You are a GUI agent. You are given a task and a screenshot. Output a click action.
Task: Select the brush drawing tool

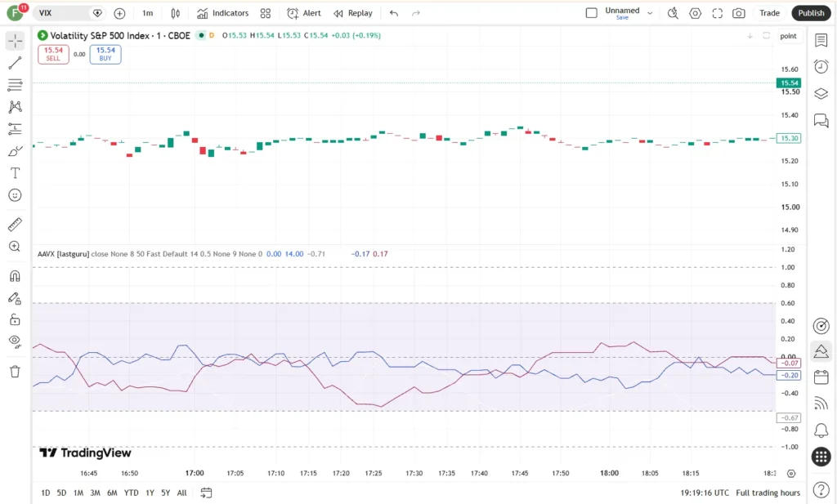[x=15, y=151]
